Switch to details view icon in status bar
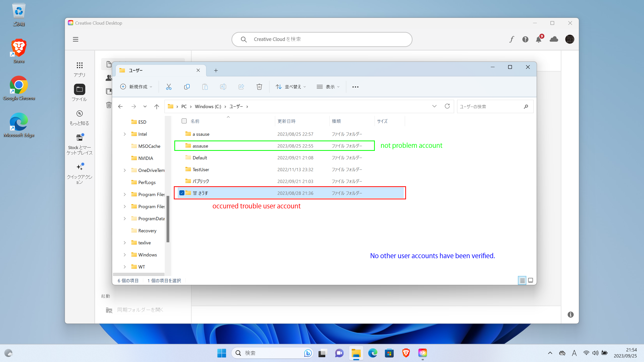This screenshot has width=644, height=362. coord(522,280)
